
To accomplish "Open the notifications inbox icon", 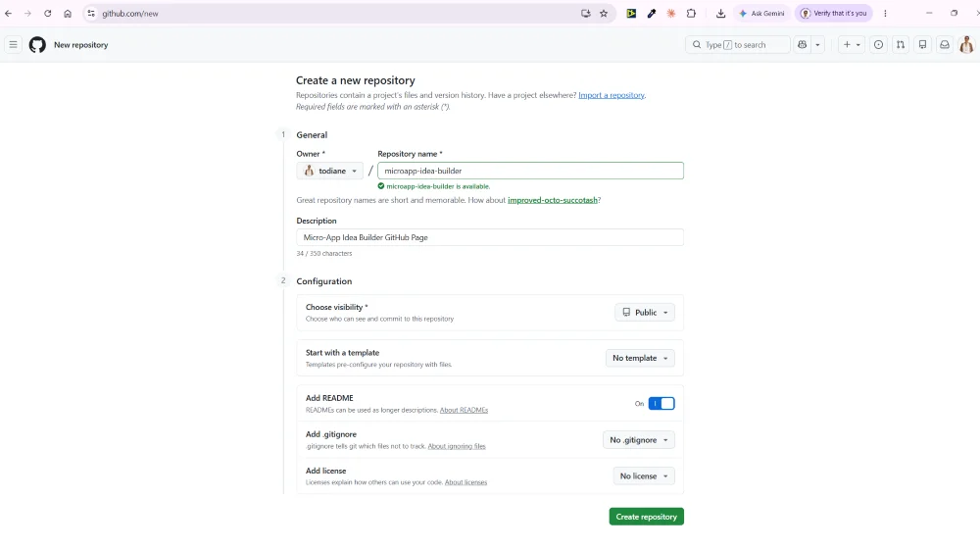I will pos(945,44).
